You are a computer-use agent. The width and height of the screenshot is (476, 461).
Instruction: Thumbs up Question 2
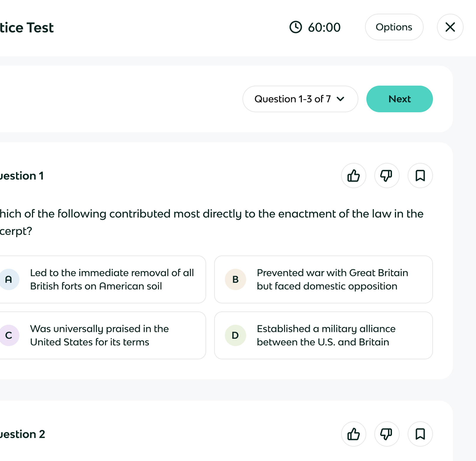pos(353,434)
